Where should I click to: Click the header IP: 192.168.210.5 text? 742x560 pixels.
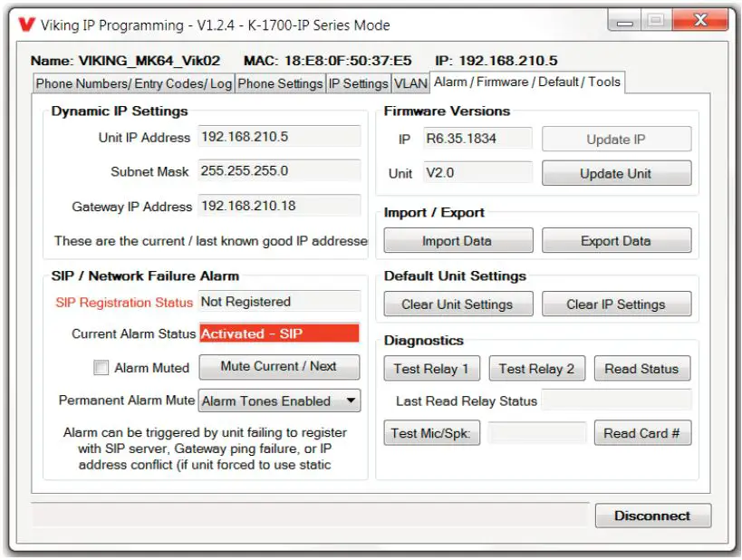coord(496,61)
